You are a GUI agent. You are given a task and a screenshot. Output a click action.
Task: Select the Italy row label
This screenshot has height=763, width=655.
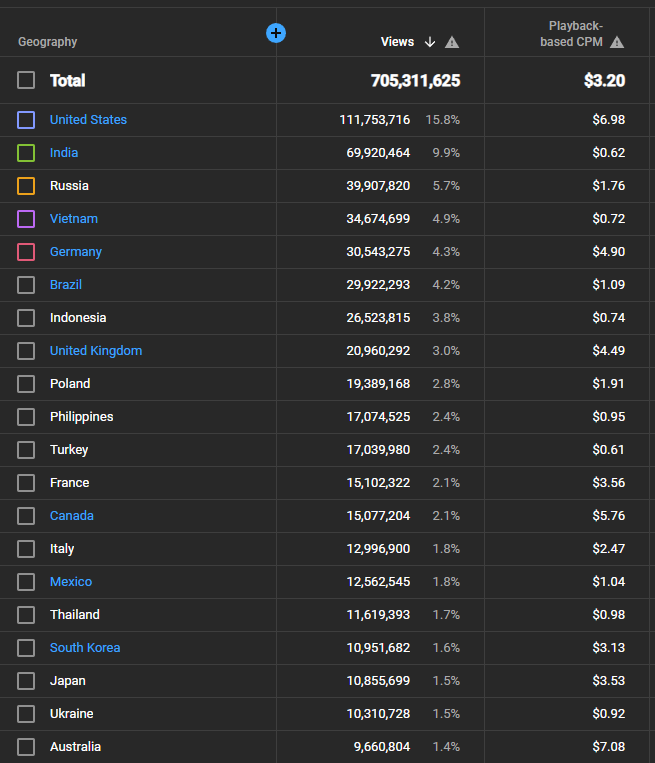(62, 549)
